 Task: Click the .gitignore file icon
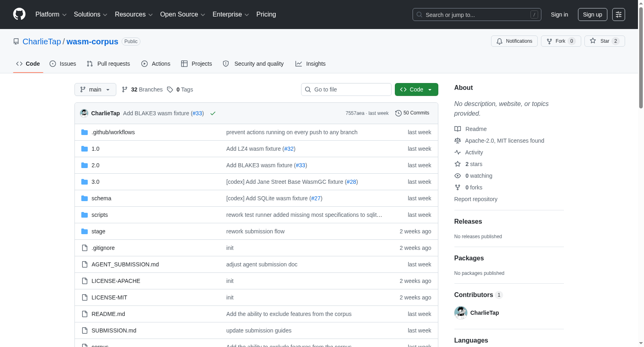[85, 248]
